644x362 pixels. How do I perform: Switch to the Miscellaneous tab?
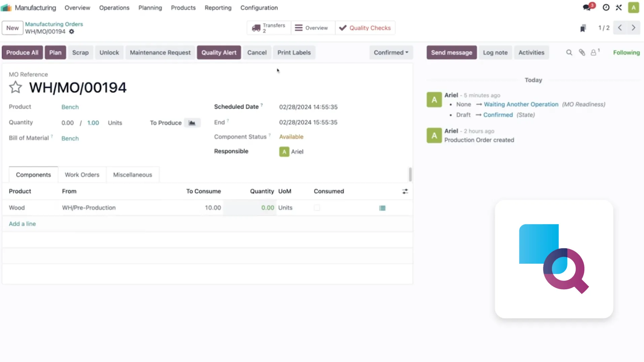click(133, 175)
